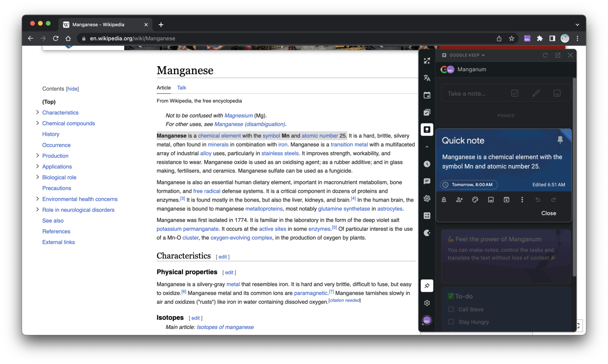This screenshot has width=608, height=364.
Task: Check the Stay Hungry to-do item
Action: pos(451,322)
